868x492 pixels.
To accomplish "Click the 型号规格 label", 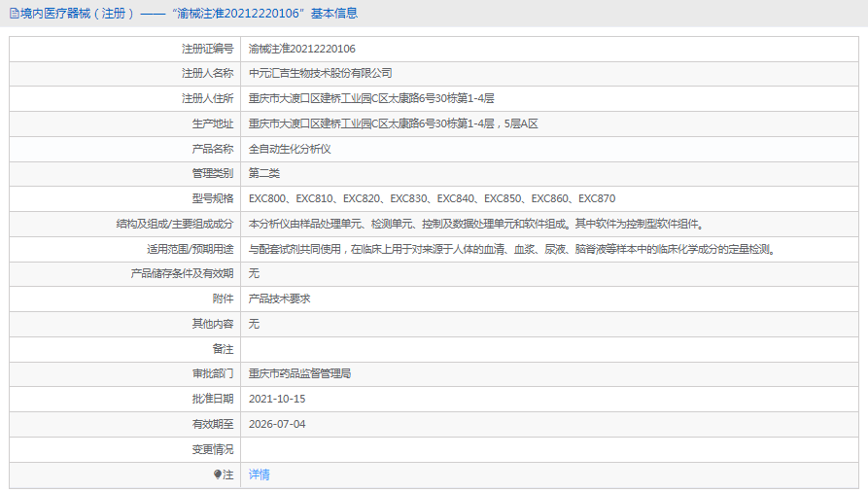I will click(x=213, y=198).
